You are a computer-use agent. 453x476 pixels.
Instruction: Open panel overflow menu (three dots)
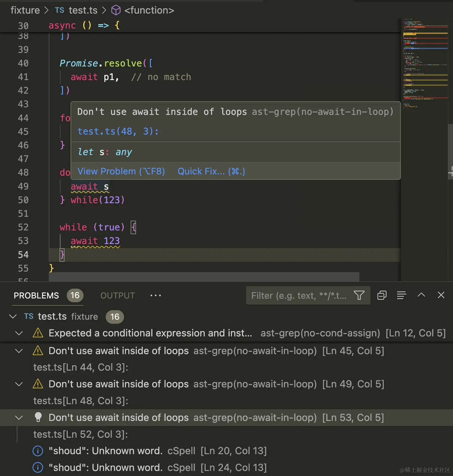tap(155, 295)
